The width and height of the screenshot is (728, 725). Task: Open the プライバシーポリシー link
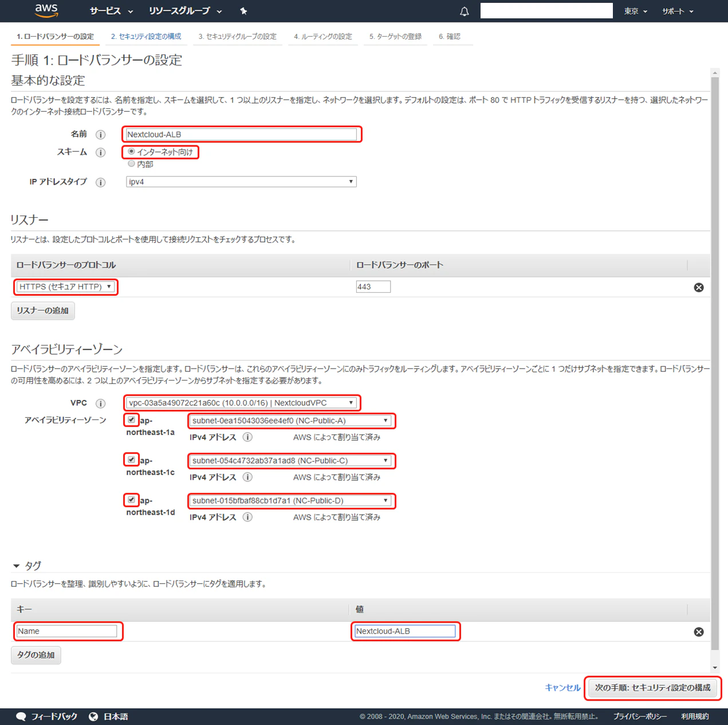coord(640,716)
